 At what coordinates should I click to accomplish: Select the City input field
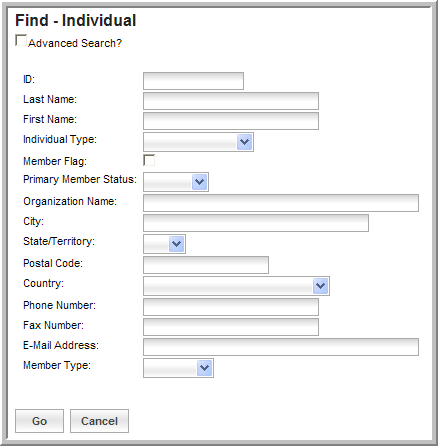[256, 223]
